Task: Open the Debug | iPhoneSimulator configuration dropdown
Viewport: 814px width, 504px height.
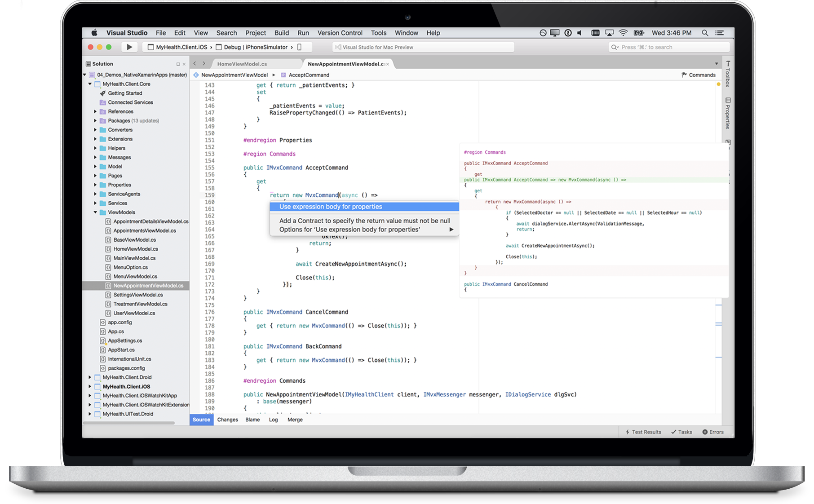Action: (x=256, y=47)
